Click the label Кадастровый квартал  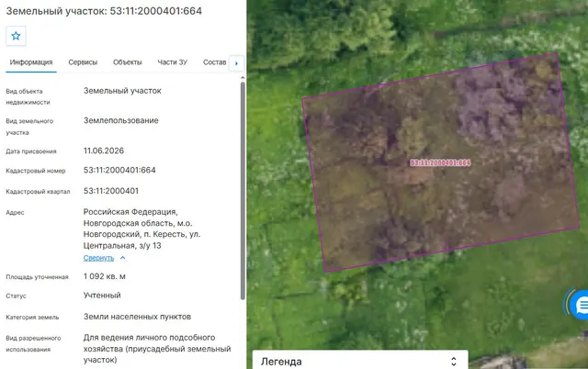pyautogui.click(x=38, y=192)
